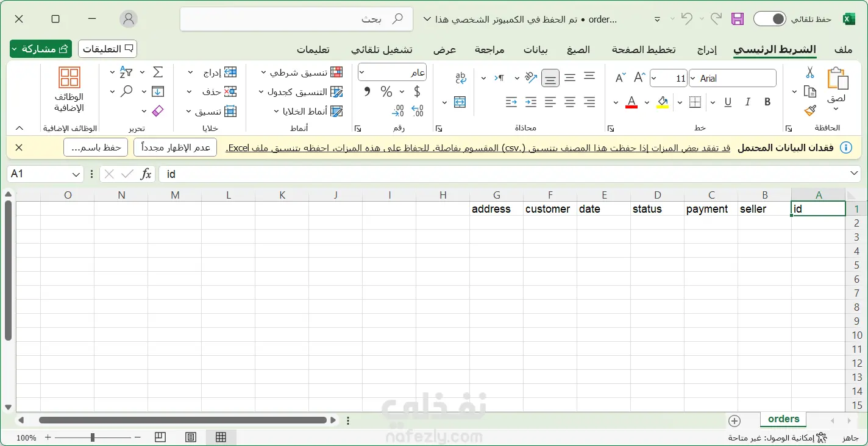This screenshot has width=868, height=446.
Task: Select the cell containing customer
Action: click(550, 209)
